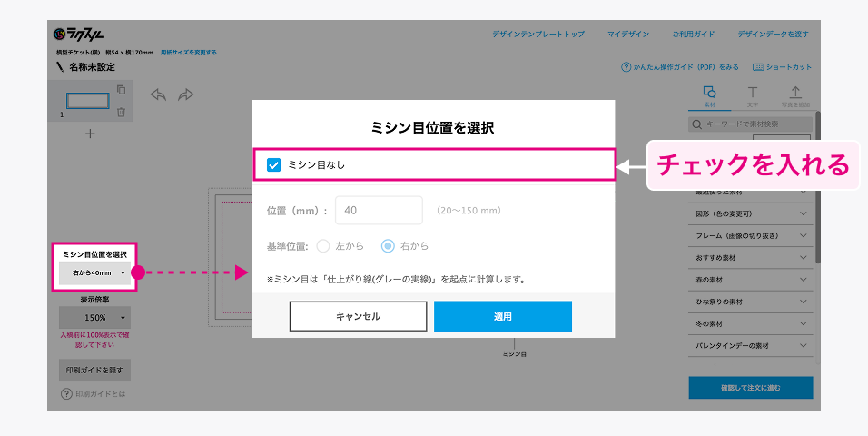Open the 文字 text tab
This screenshot has width=868, height=436.
pyautogui.click(x=753, y=96)
